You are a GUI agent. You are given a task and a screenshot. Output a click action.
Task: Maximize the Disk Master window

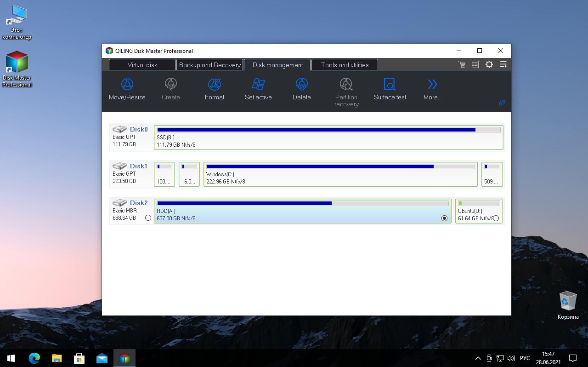click(x=480, y=51)
